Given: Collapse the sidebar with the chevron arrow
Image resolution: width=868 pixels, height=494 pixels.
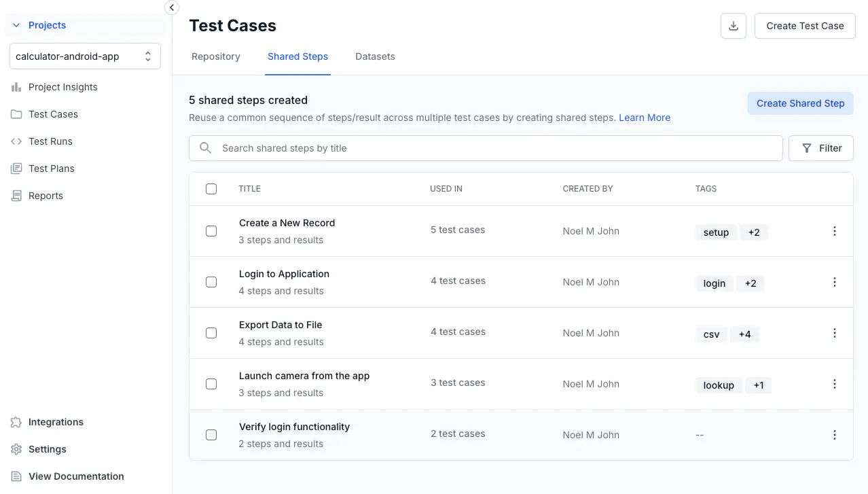Looking at the screenshot, I should [x=172, y=7].
